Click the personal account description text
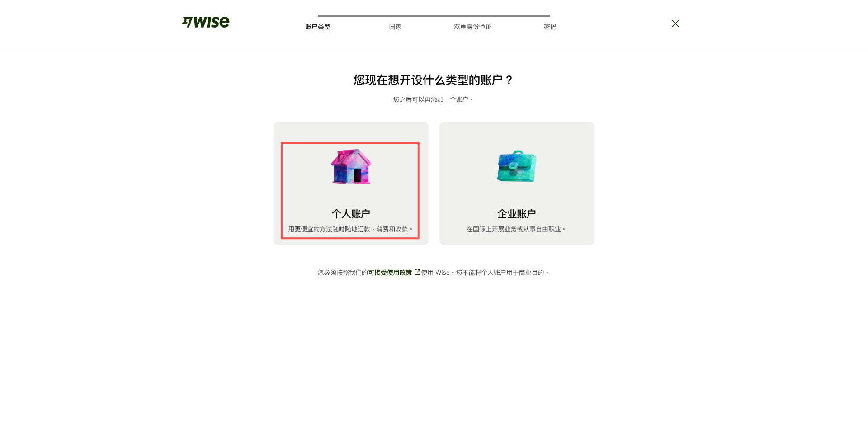Screen dimensions: 868x433 351,229
